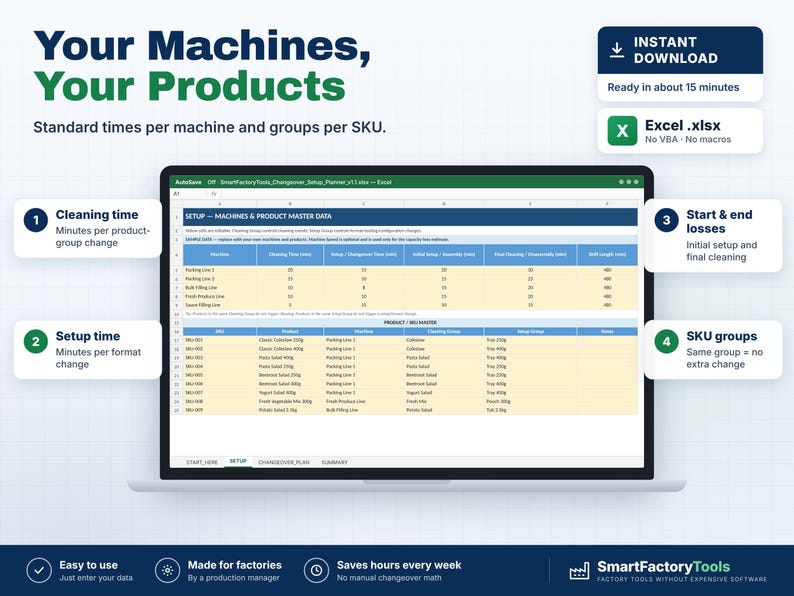Screen dimensions: 794x596
Task: Click the Fresh Mix cleaning group cell
Action: [444, 402]
